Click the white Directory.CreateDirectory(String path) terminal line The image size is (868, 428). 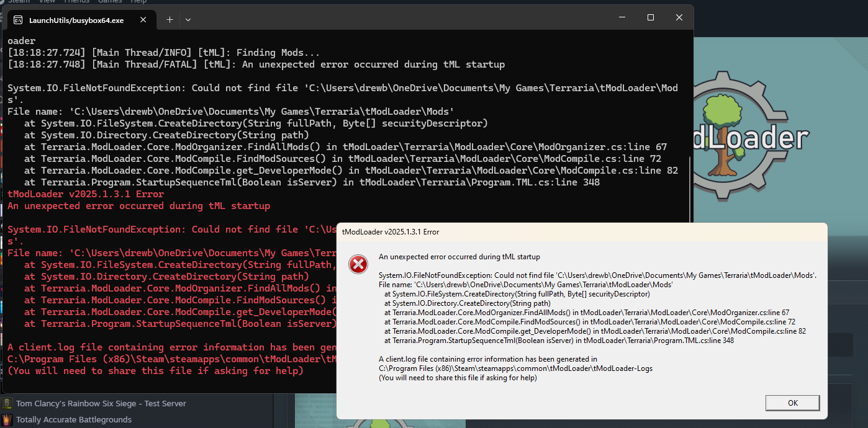click(x=166, y=135)
